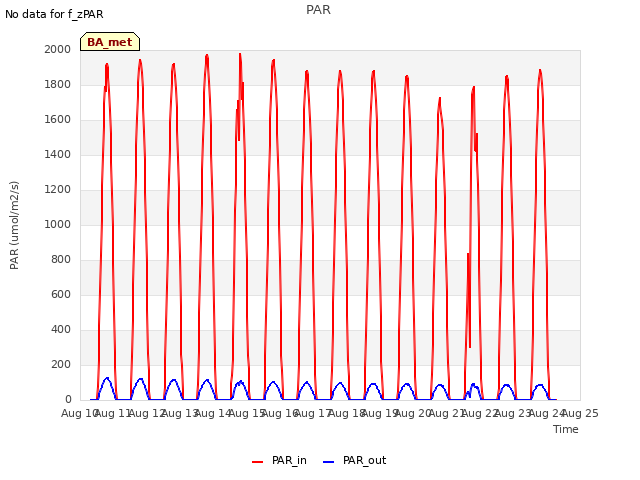The image size is (640, 480).
Task: Click the 'No data for f_zPAR' message
Action: pyautogui.click(x=54, y=14)
